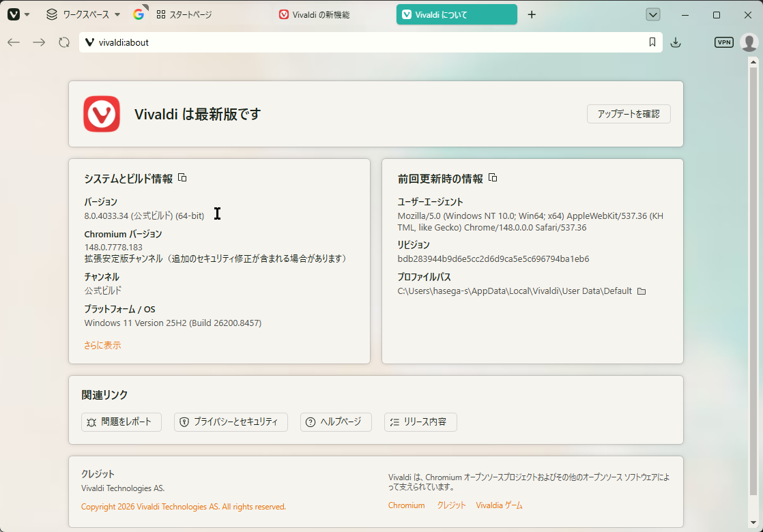
Task: Click the revision hash bdb283944b9d6e5cc2d6d9ca5e5c696794ba1eb6
Action: coord(493,258)
